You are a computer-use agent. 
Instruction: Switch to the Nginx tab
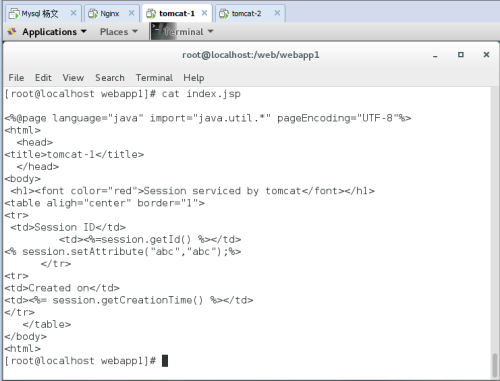[112, 13]
